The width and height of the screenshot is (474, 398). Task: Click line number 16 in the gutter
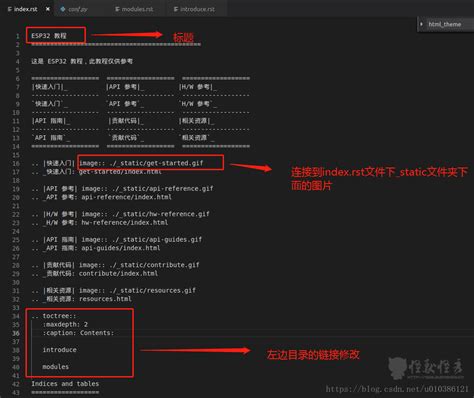16,163
